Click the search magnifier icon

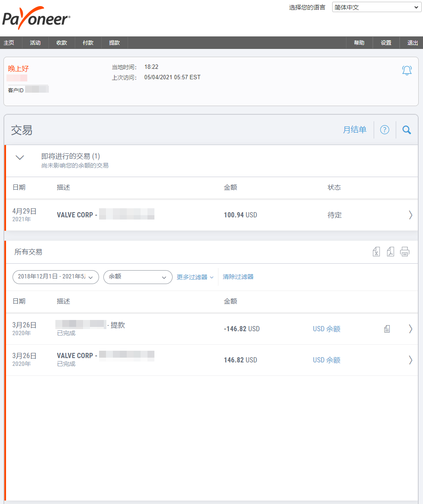pyautogui.click(x=407, y=130)
